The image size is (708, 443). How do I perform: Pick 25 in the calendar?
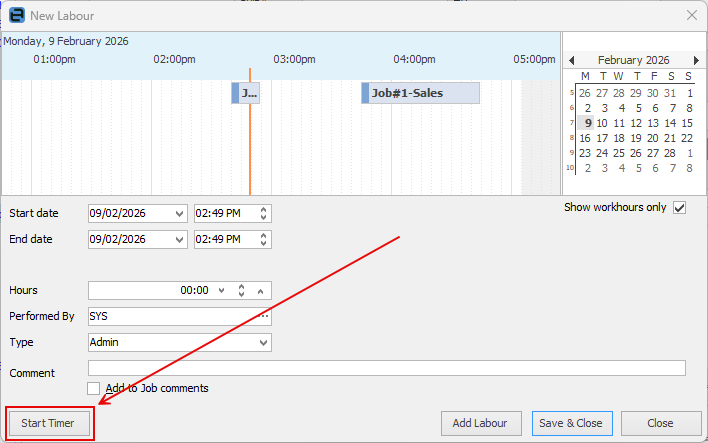click(619, 153)
